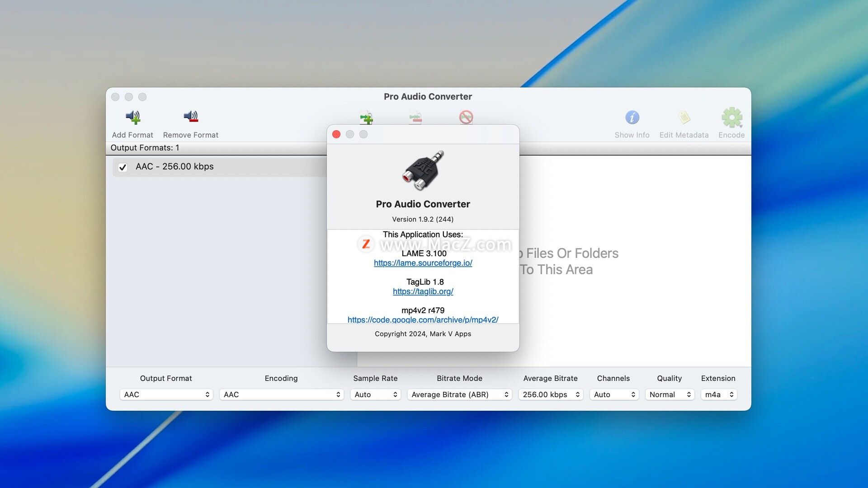Open the Bitrate Mode Average Bitrate (ABR) dropdown
The height and width of the screenshot is (488, 868).
pyautogui.click(x=460, y=394)
